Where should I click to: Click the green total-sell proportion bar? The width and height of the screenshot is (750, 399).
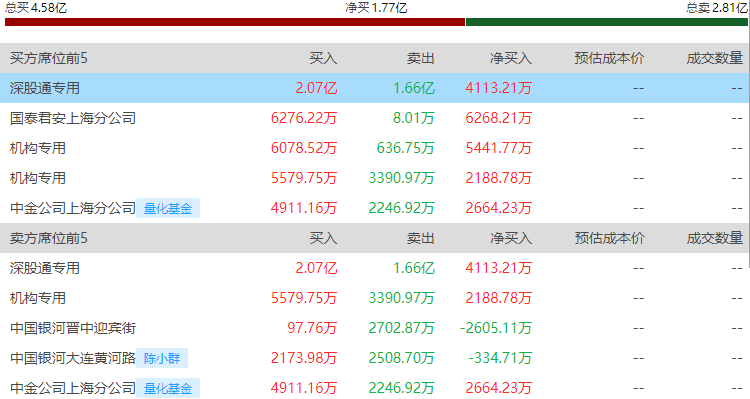point(607,22)
